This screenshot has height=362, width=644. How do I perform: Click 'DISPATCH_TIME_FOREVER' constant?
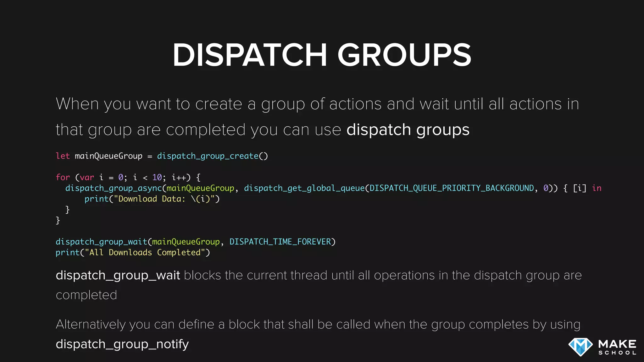(280, 242)
